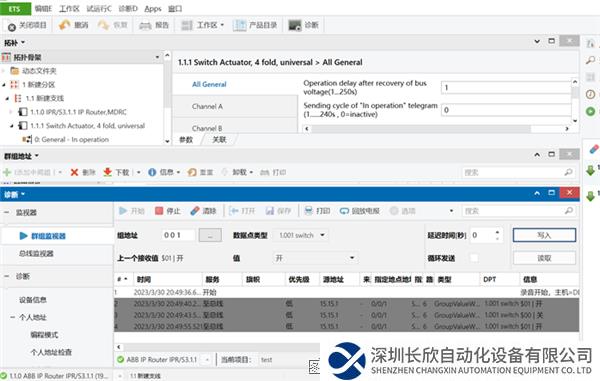Click the red 停止 stop icon

[159, 211]
